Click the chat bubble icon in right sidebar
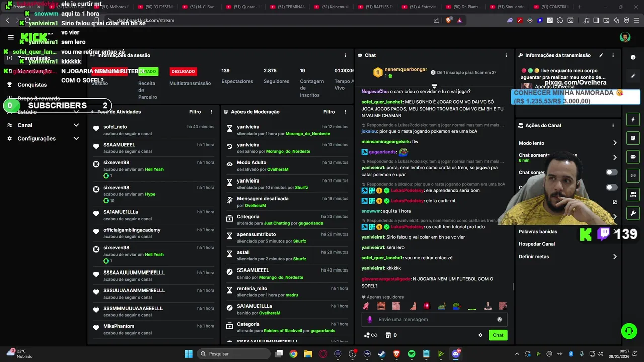The width and height of the screenshot is (644, 362). coord(633,157)
